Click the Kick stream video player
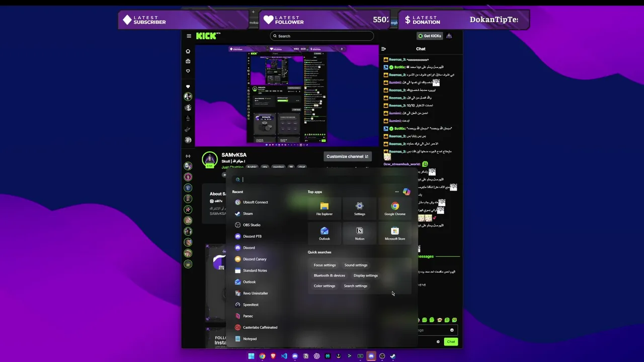644x362 pixels. (287, 96)
